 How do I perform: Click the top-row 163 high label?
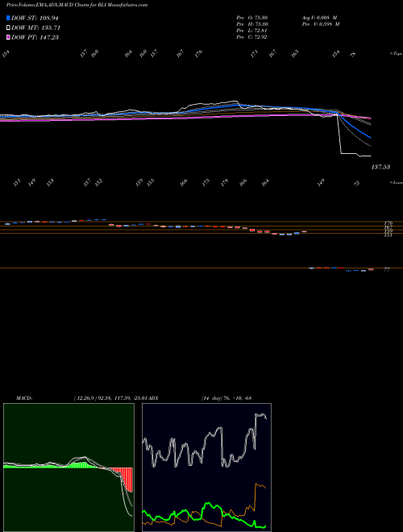tap(295, 53)
